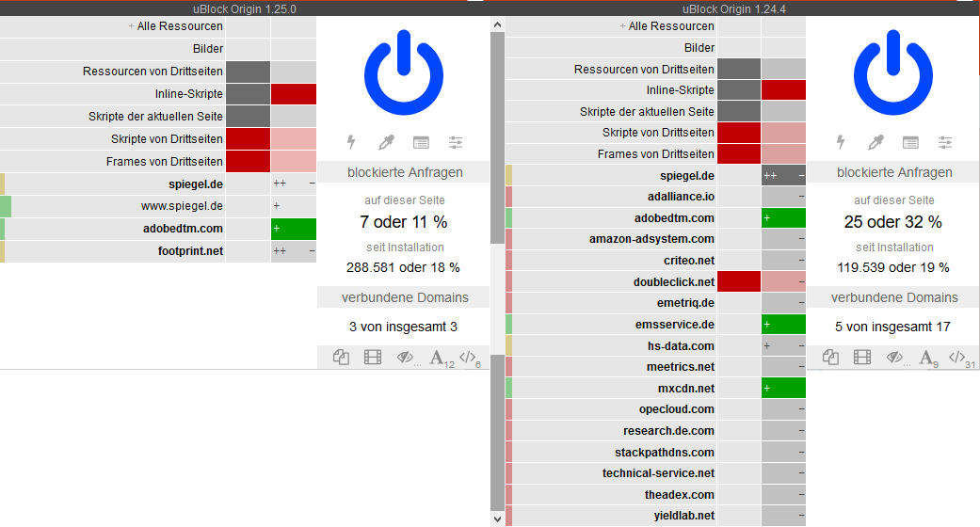Select emetriq.de domain row
This screenshot has width=980, height=527.
(611, 303)
